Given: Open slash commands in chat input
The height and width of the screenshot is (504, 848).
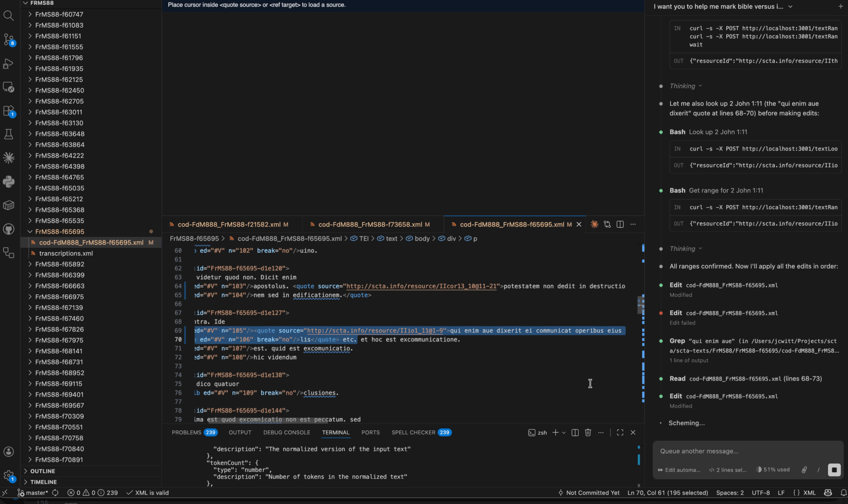Looking at the screenshot, I should click(x=818, y=470).
